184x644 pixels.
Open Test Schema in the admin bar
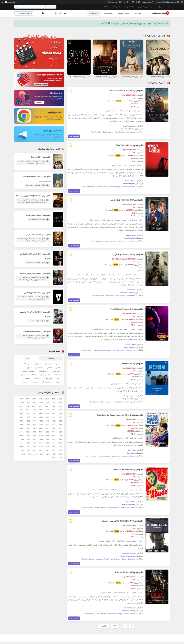112,2
